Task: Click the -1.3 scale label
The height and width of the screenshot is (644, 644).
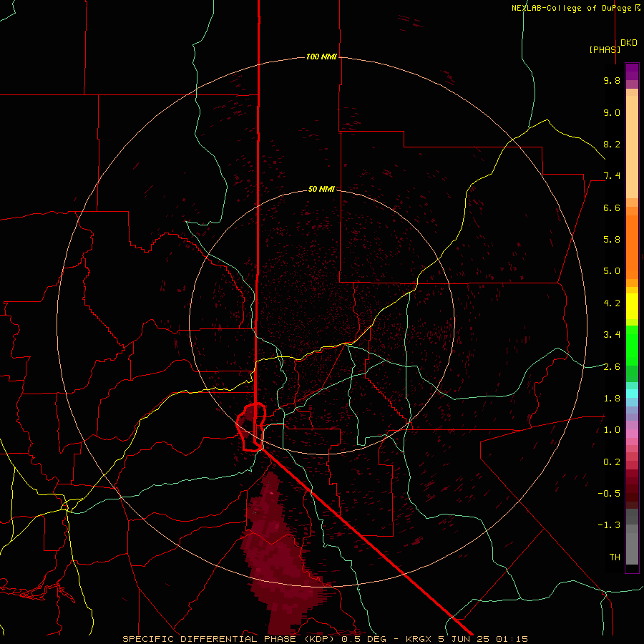Action: [x=609, y=525]
